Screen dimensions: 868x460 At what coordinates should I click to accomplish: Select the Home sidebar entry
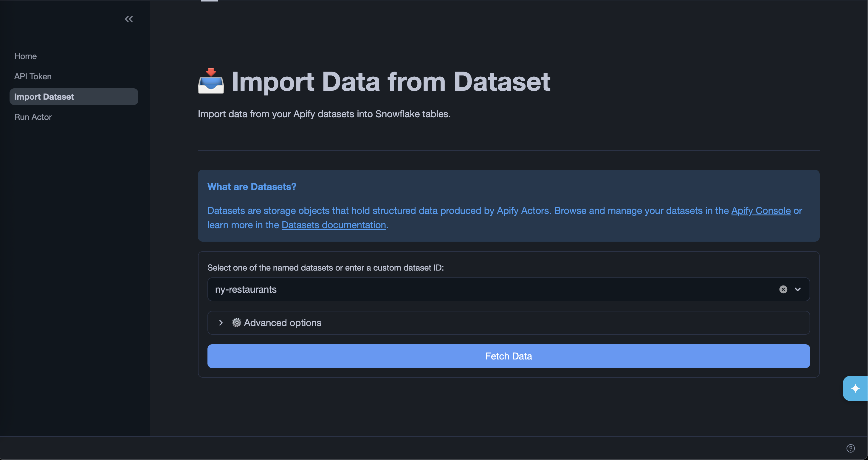pos(25,56)
